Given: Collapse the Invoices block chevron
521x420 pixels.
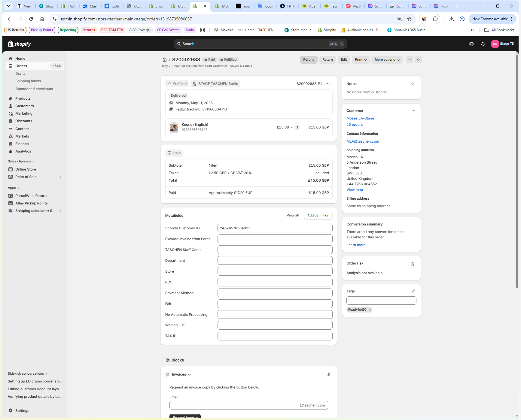Looking at the screenshot, I should point(189,375).
